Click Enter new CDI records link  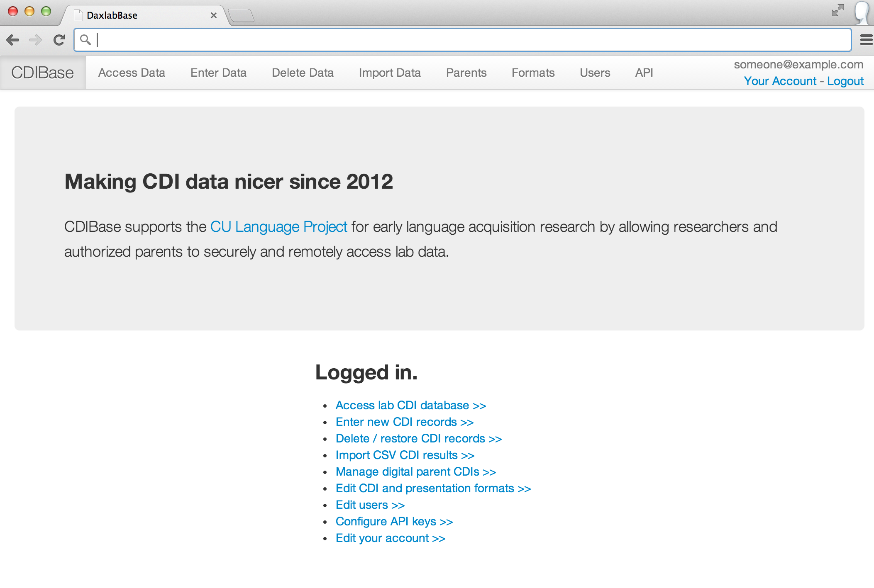click(405, 422)
